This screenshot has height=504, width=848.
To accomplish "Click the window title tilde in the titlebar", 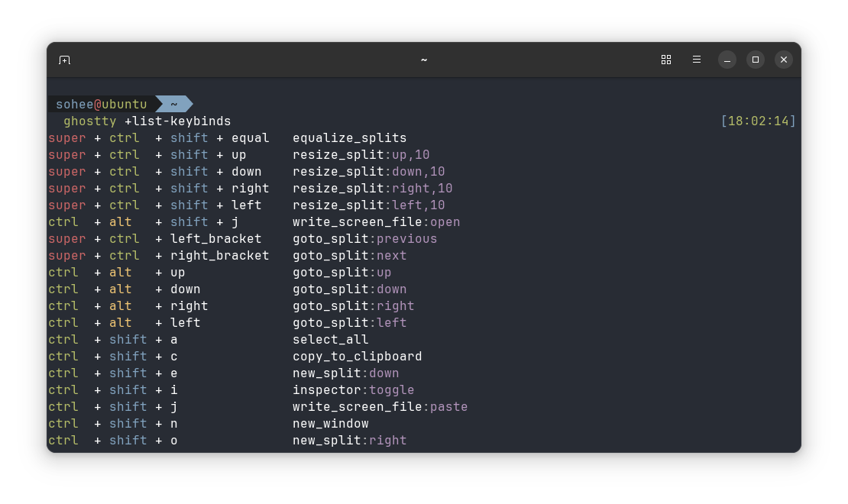I will (x=423, y=59).
